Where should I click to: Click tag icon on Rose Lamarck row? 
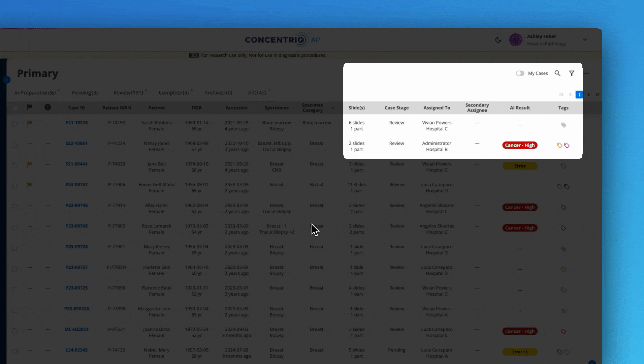click(x=563, y=228)
